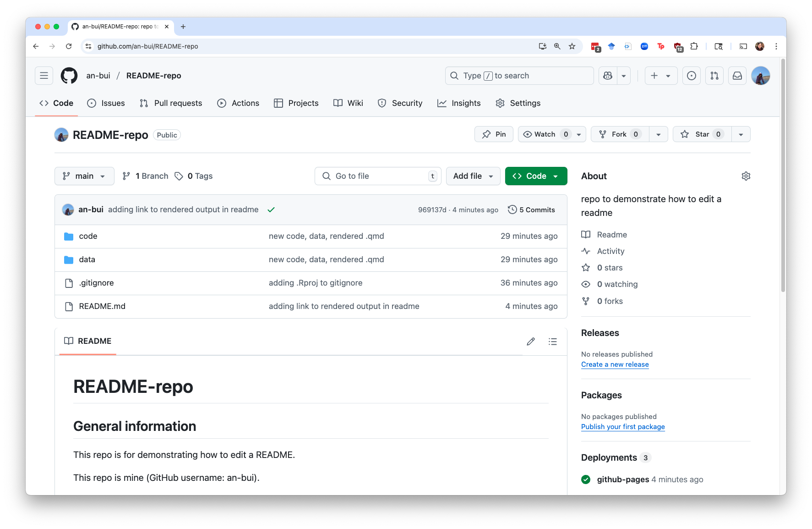Click the GitHub Octocat home logo
812x529 pixels.
pos(69,76)
